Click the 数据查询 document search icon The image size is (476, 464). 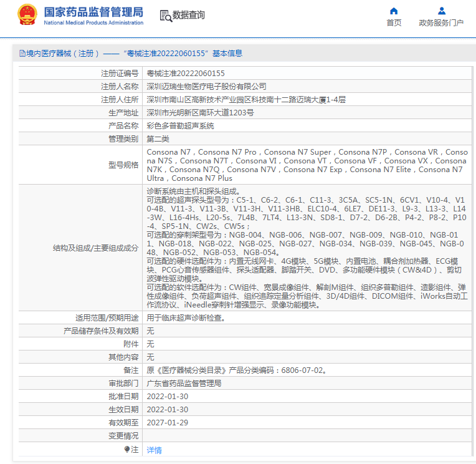click(165, 16)
